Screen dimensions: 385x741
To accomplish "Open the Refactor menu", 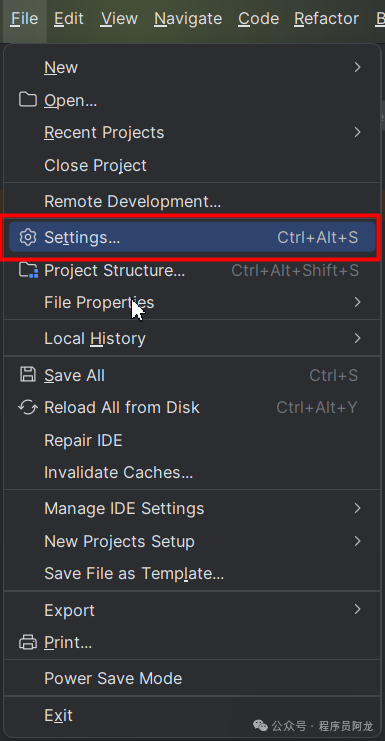I will point(326,19).
